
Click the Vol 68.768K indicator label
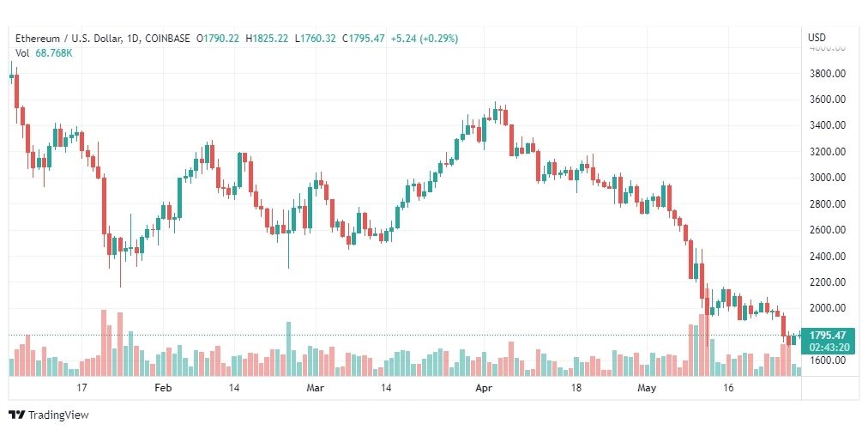[44, 53]
